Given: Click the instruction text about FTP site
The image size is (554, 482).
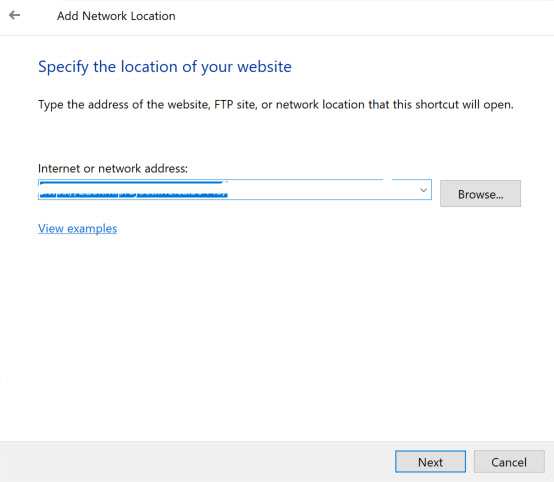Looking at the screenshot, I should (276, 105).
